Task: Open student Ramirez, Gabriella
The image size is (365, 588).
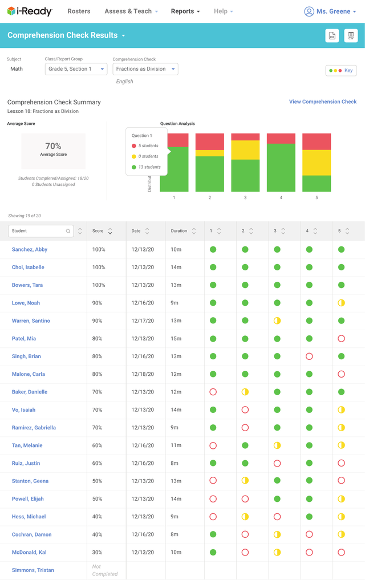Action: pyautogui.click(x=34, y=428)
